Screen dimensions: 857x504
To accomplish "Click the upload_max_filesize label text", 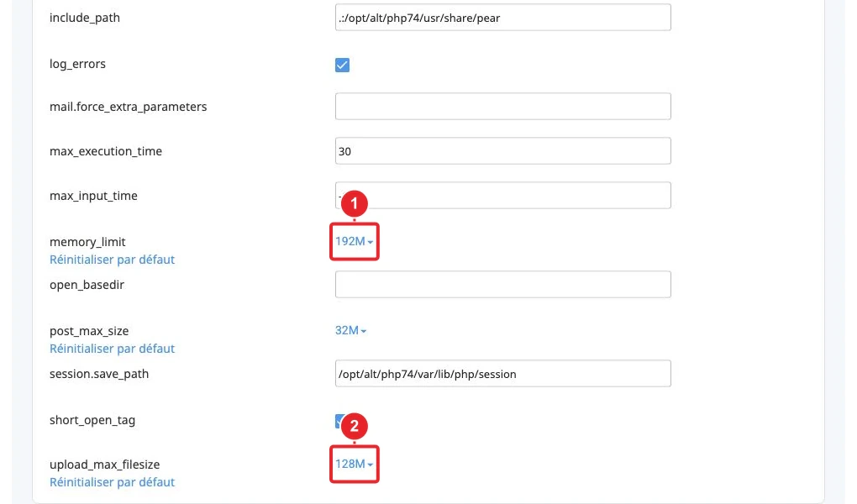I will [x=104, y=464].
